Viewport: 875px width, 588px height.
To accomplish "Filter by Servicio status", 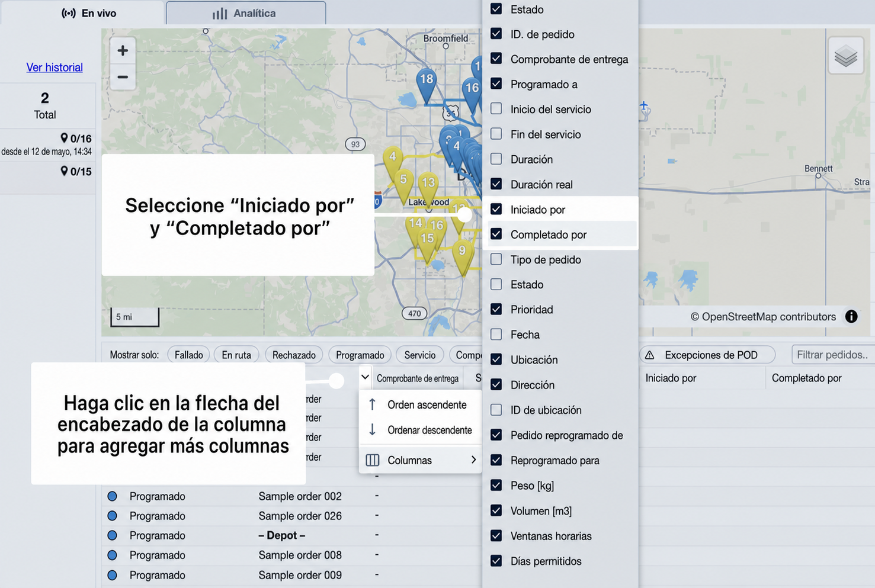I will [420, 355].
